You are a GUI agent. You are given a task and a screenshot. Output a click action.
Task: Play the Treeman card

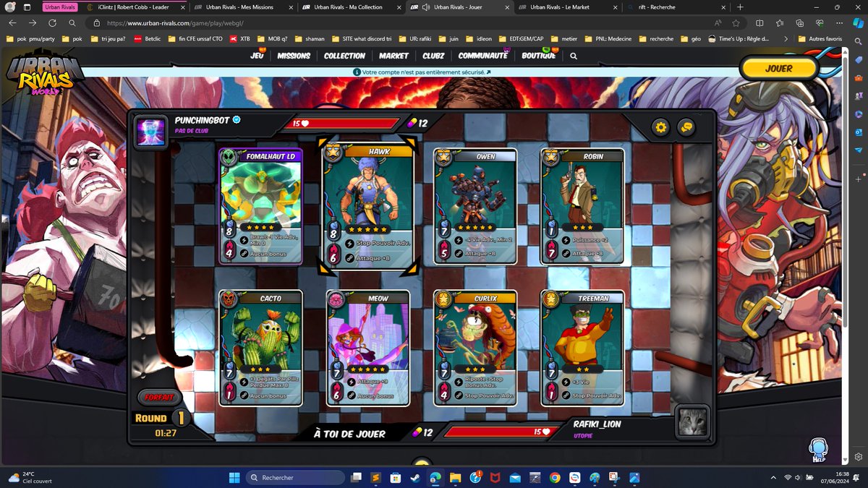582,348
